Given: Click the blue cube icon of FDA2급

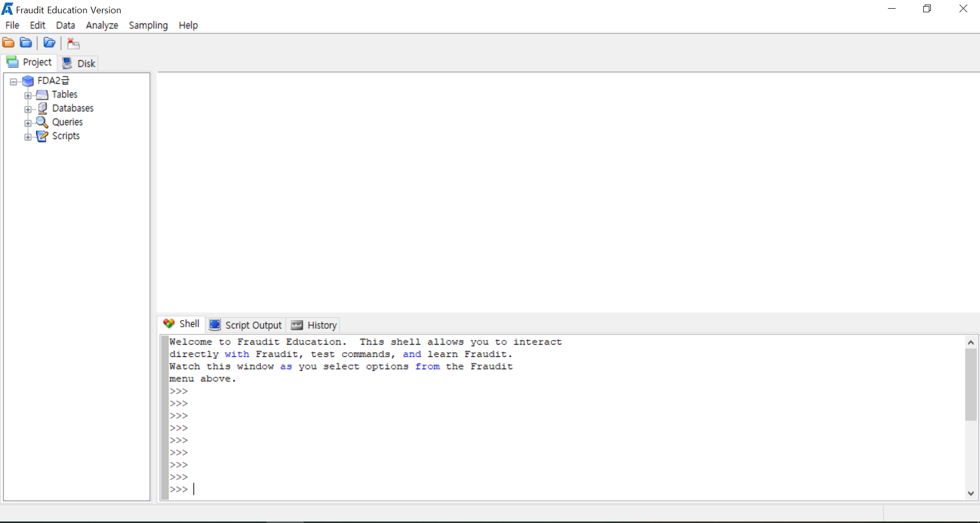Looking at the screenshot, I should click(28, 81).
